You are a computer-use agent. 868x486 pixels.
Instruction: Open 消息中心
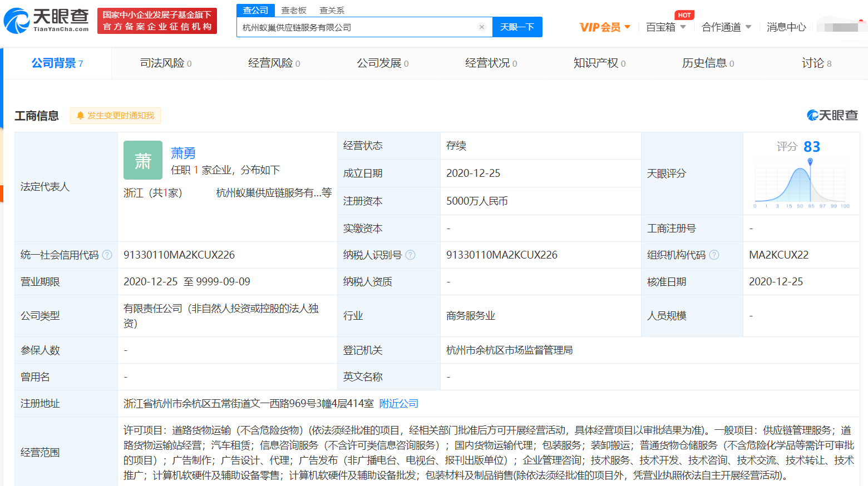(x=786, y=27)
